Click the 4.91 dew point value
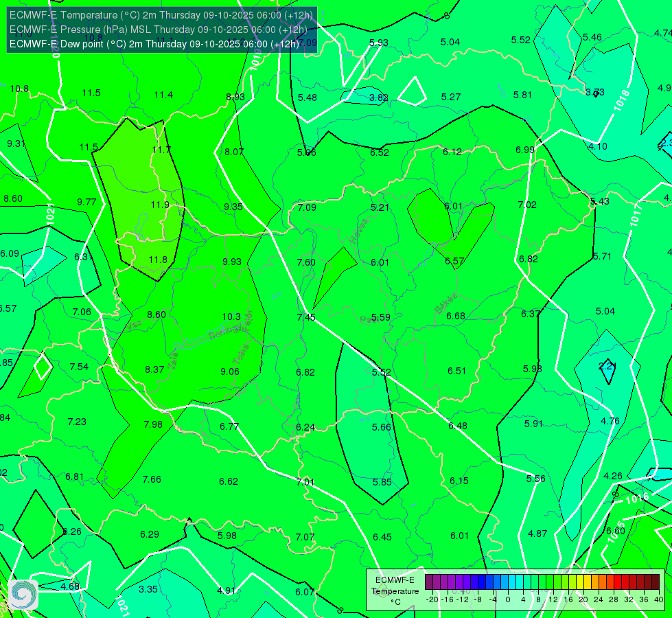This screenshot has width=672, height=618. pos(227,590)
